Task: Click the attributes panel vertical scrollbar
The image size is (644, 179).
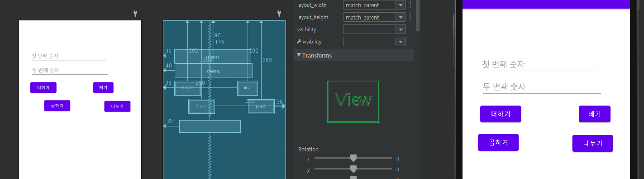Action: pyautogui.click(x=418, y=15)
